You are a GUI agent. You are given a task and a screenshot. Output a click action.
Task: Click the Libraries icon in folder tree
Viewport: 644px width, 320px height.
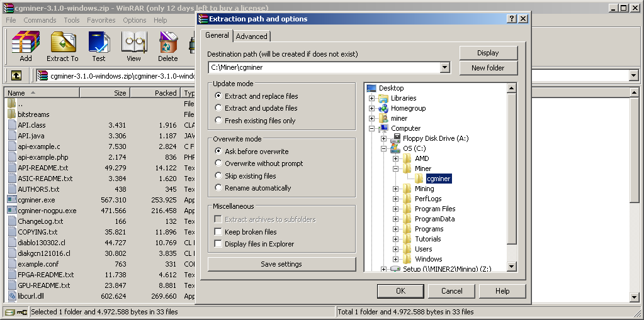pos(383,98)
